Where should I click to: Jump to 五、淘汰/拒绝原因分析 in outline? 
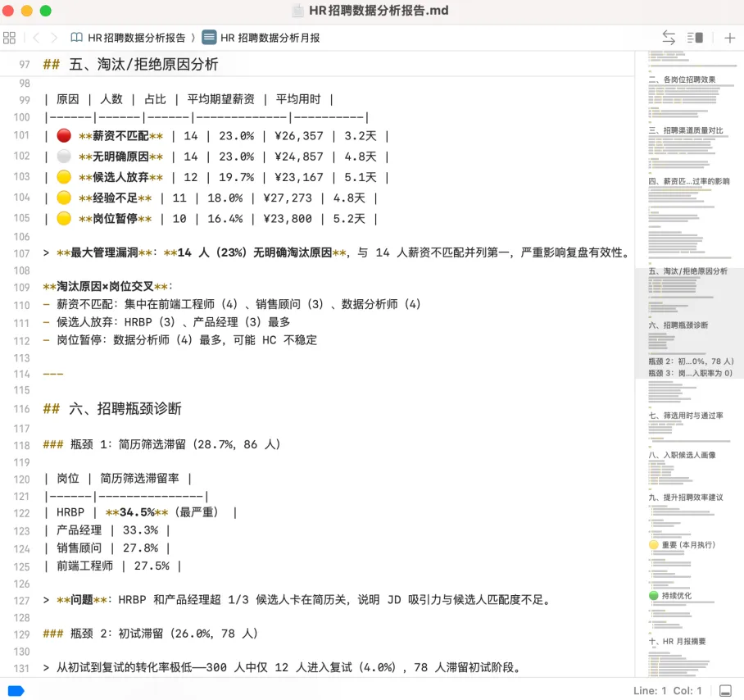(688, 271)
